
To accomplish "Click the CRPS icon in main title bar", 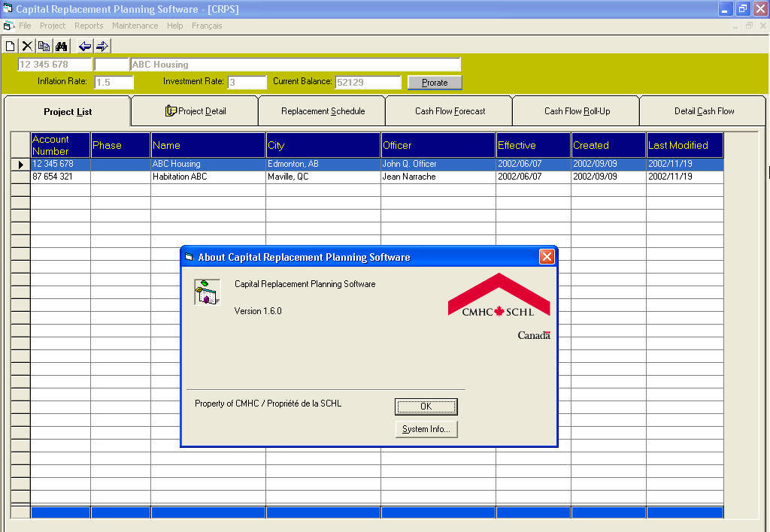I will pyautogui.click(x=8, y=8).
